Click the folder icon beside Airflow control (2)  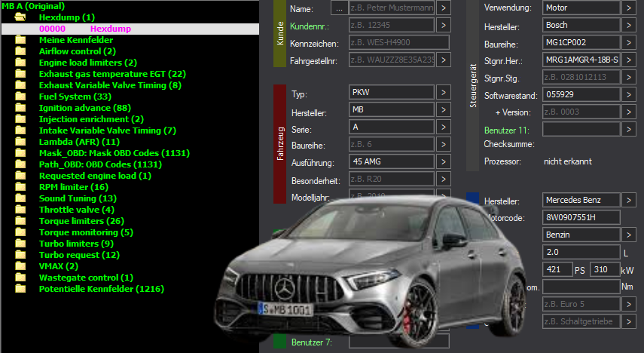pyautogui.click(x=20, y=51)
